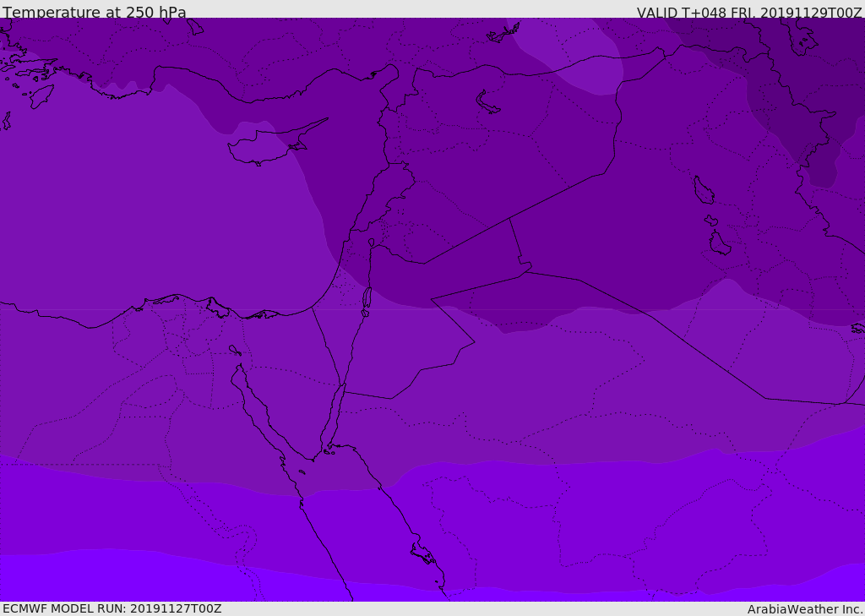Click the 'Temperature at 250 hPa' title text
This screenshot has width=865, height=616.
[95, 12]
